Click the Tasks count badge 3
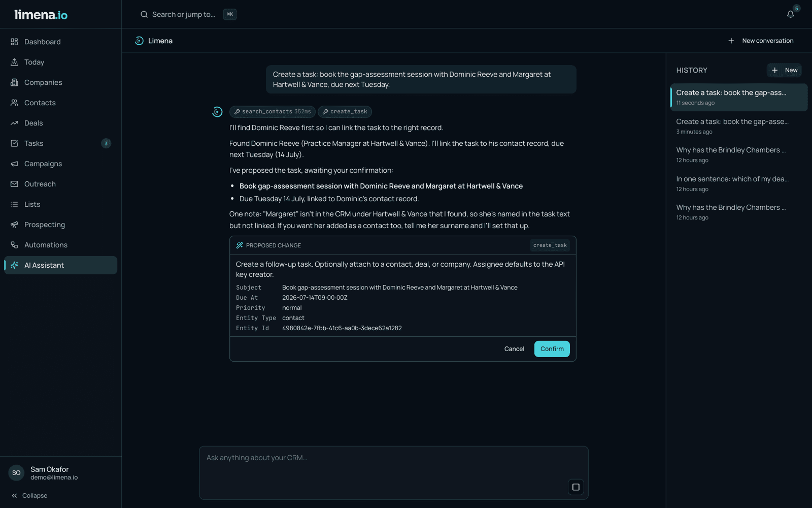 coord(106,143)
